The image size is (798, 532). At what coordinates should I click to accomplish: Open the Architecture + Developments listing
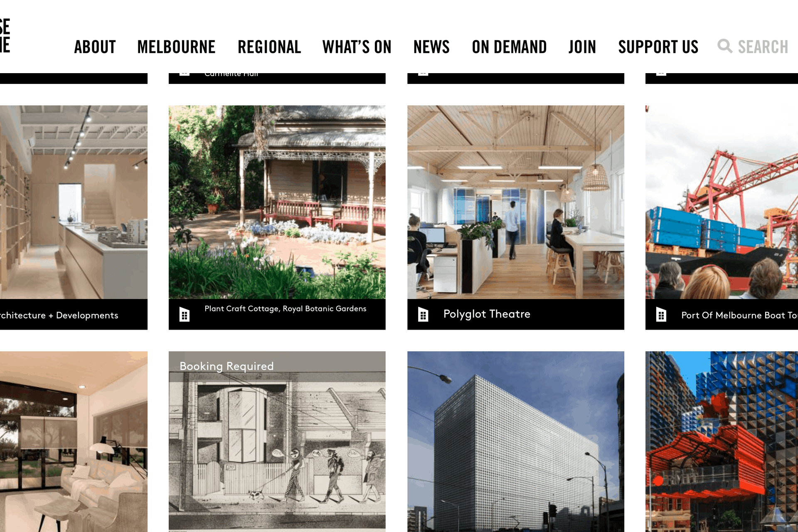coord(59,315)
